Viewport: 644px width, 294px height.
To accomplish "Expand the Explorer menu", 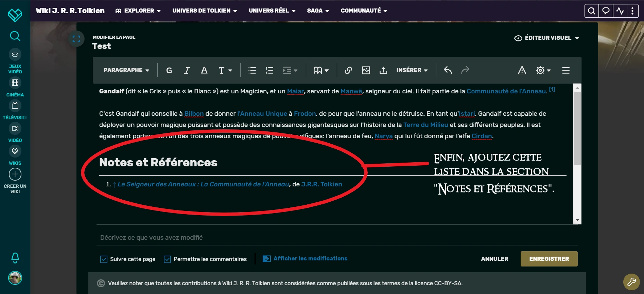I will tap(138, 11).
